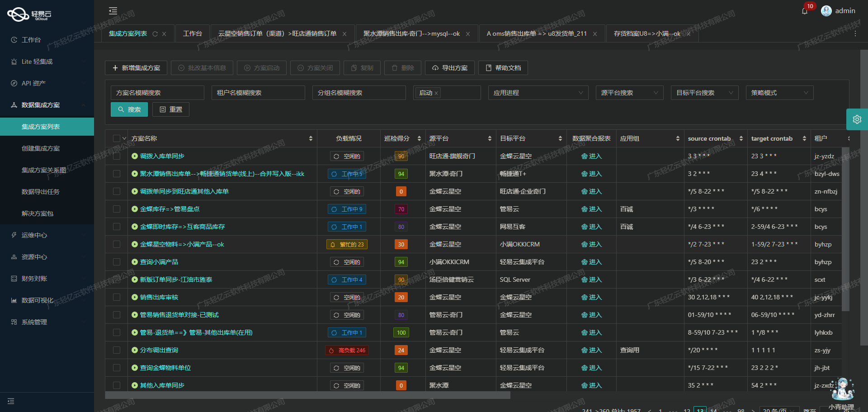Image resolution: width=868 pixels, height=412 pixels.
Task: Click the 重置 reset button
Action: 171,109
